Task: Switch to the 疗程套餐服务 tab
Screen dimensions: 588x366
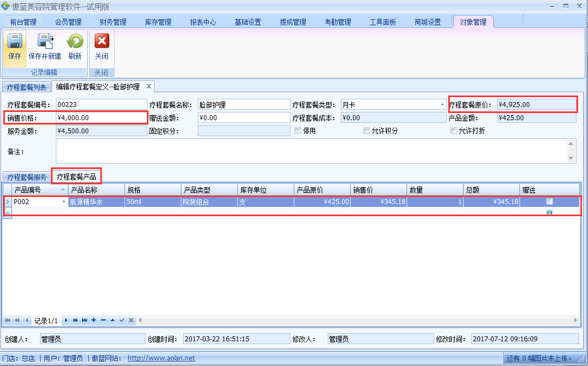Action: click(x=26, y=177)
